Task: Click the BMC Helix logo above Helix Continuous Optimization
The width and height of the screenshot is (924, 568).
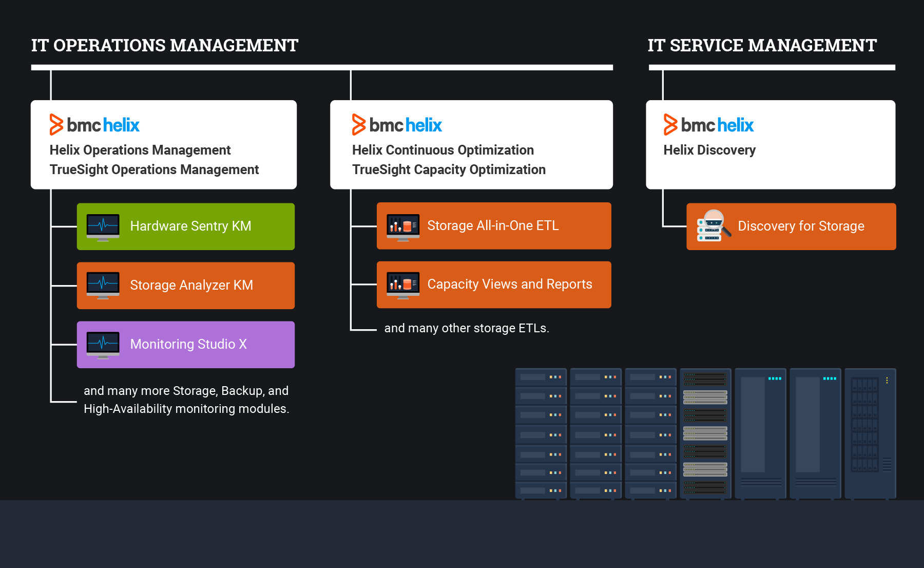Action: click(x=397, y=124)
